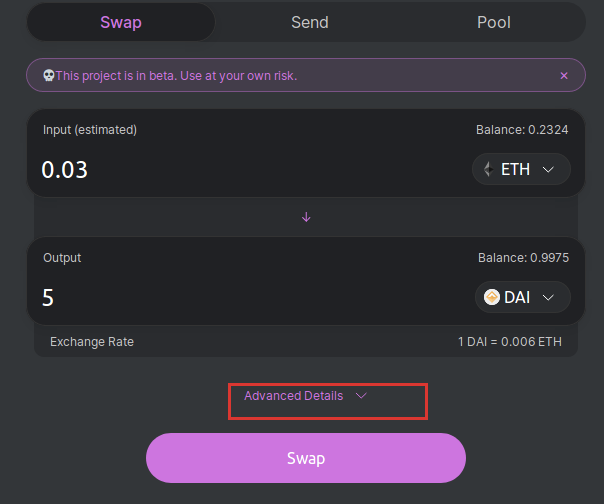The height and width of the screenshot is (504, 604).
Task: Click the skull icon in beta warning
Action: tap(49, 76)
